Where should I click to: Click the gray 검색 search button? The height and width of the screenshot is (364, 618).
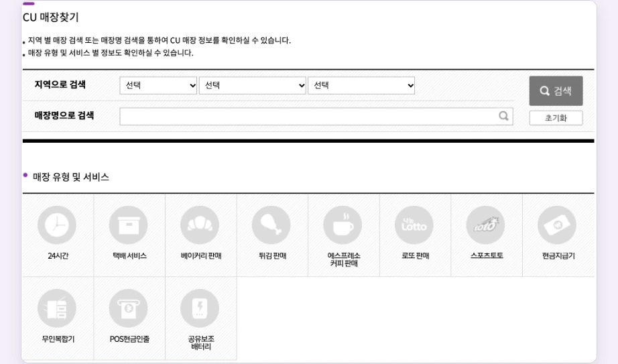click(556, 90)
